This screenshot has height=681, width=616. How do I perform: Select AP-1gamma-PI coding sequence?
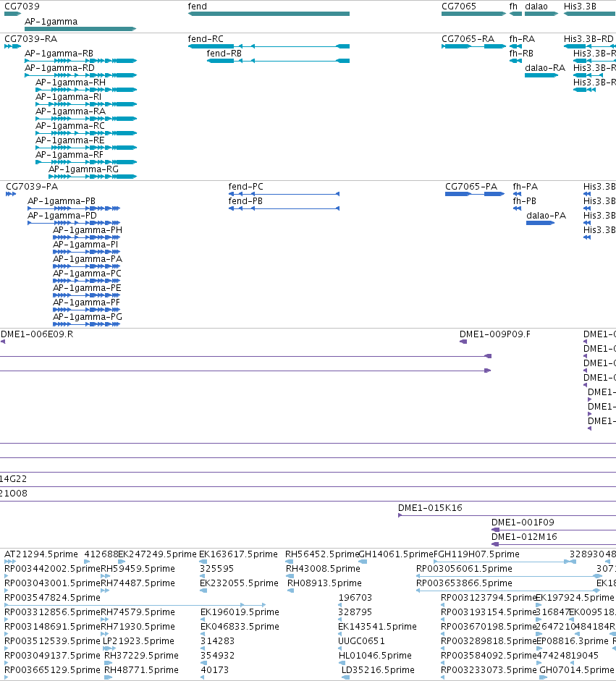pyautogui.click(x=86, y=252)
